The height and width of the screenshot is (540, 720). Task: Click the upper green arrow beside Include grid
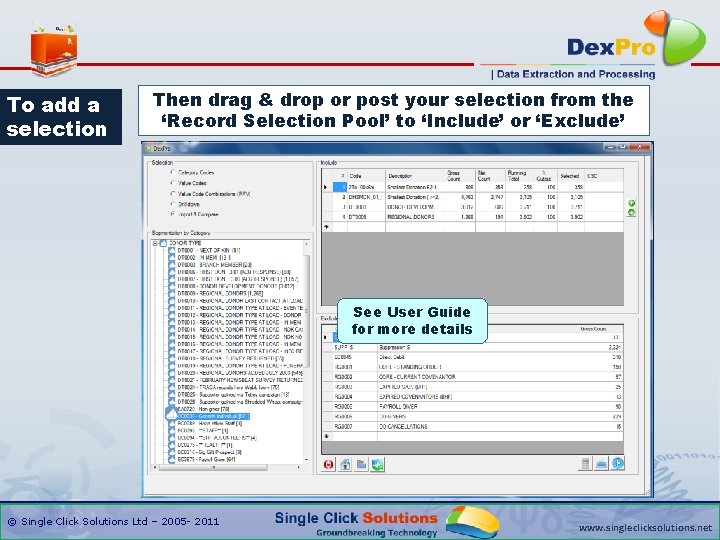632,203
